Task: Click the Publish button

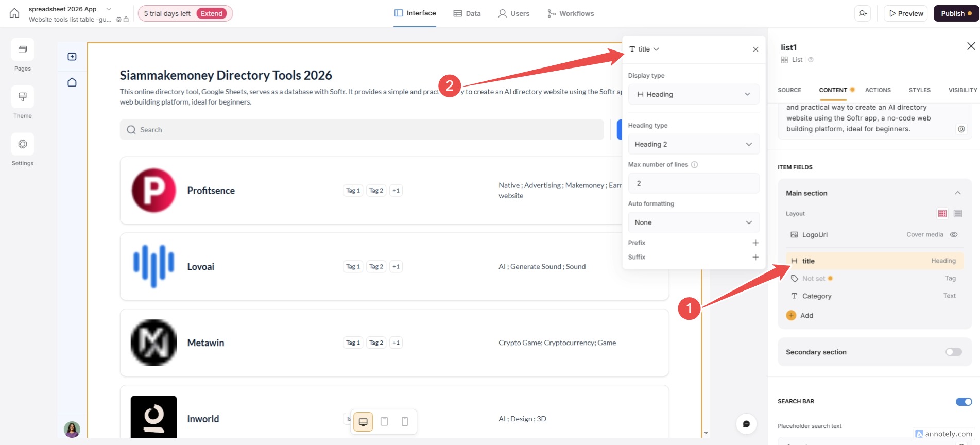Action: pyautogui.click(x=956, y=13)
